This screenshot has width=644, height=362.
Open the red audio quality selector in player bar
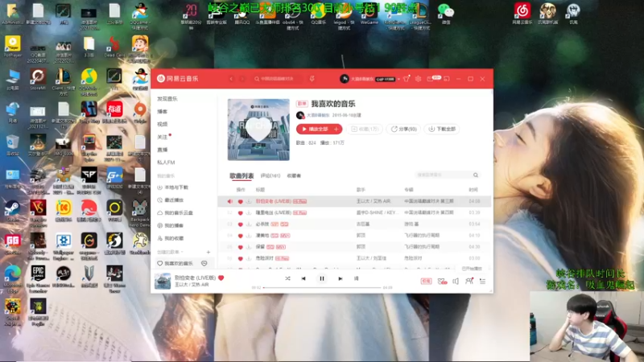(x=427, y=281)
